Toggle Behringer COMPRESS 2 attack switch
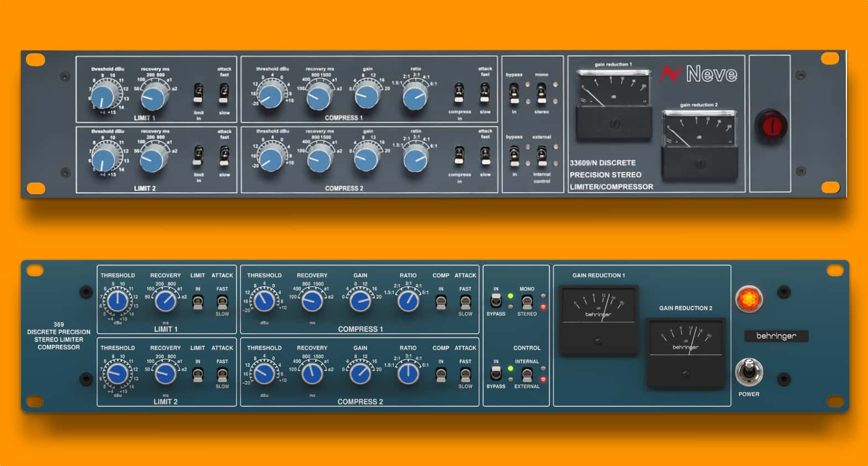 point(466,375)
